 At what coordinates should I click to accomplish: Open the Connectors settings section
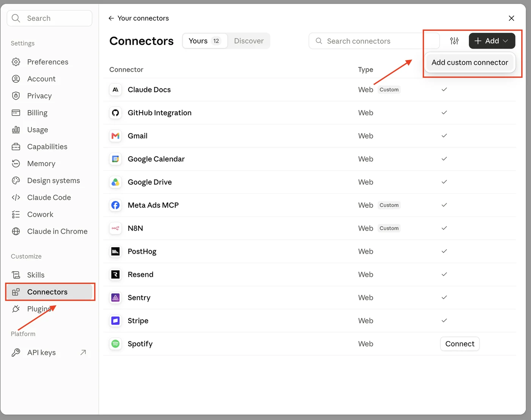pos(50,292)
